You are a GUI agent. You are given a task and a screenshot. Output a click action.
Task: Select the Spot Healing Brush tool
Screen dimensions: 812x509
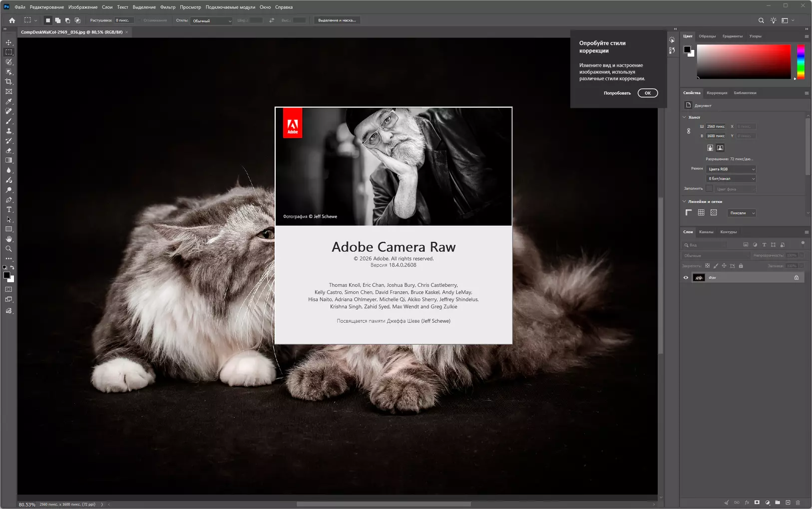coord(9,111)
